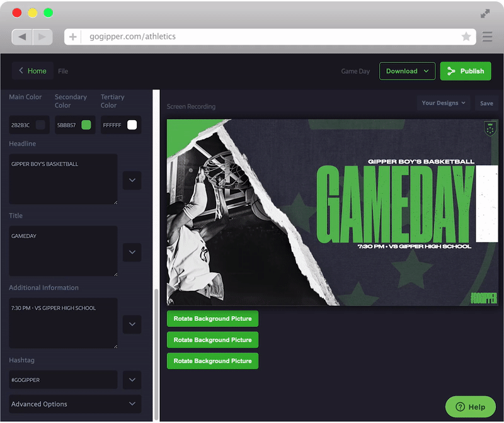Image resolution: width=504 pixels, height=423 pixels.
Task: Click into the Hashtag field
Action: click(64, 380)
